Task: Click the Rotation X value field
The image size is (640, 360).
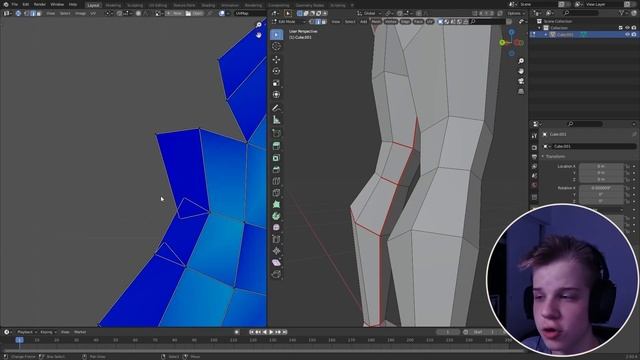Action: [x=601, y=188]
